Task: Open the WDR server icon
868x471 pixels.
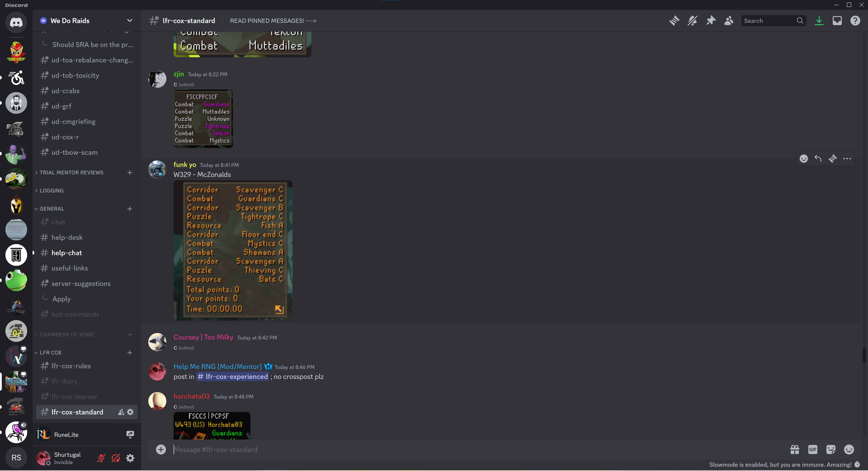Action: [x=16, y=382]
